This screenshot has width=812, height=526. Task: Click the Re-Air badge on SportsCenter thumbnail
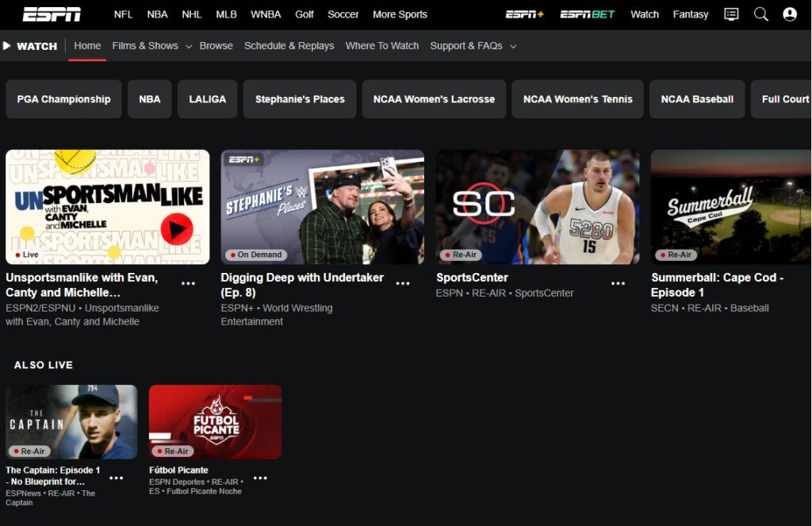[x=461, y=255]
